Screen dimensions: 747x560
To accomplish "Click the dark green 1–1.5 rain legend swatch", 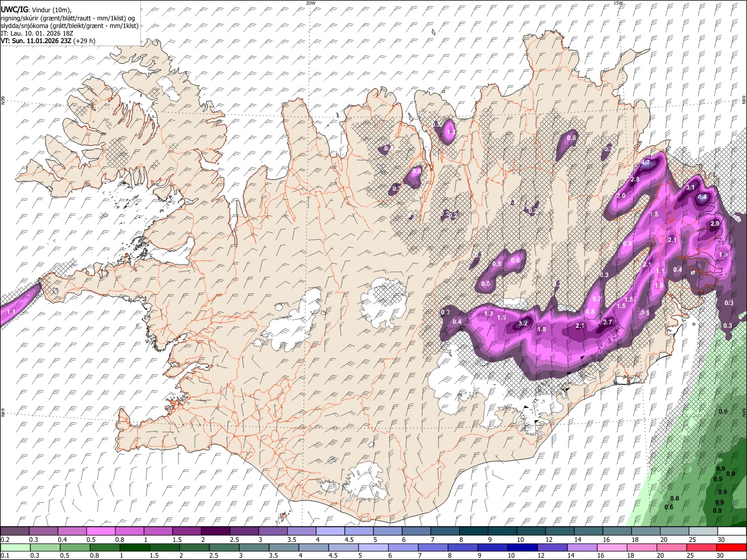I will point(135,548).
